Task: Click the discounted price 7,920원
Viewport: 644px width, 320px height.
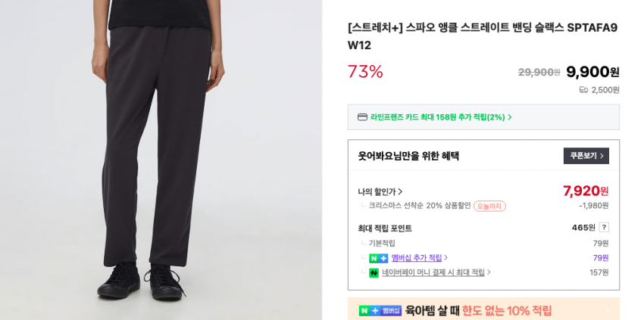Action: pyautogui.click(x=586, y=191)
